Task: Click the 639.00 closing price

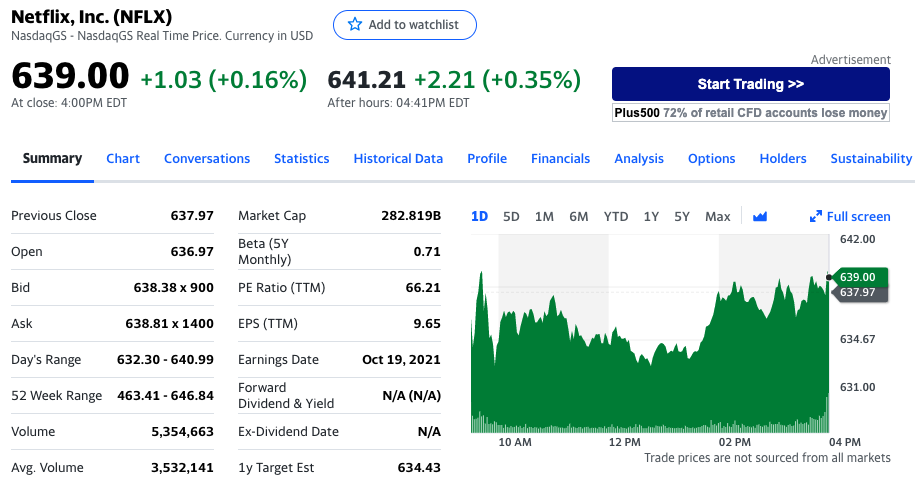Action: click(70, 76)
